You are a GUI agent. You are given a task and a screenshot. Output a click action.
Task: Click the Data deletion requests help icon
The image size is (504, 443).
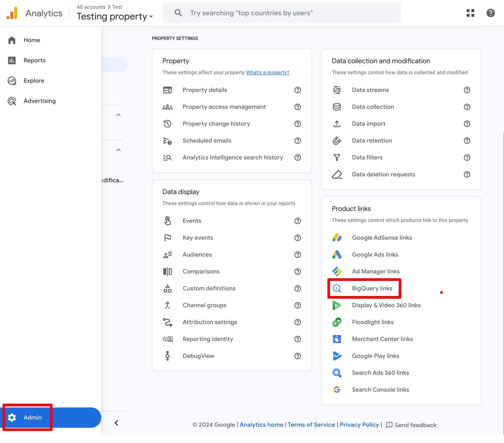(x=467, y=174)
